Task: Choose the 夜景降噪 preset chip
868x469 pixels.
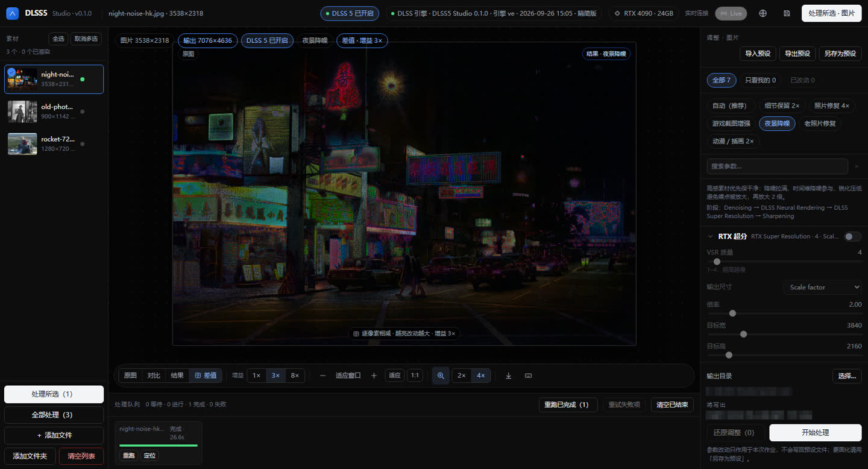Action: click(777, 124)
